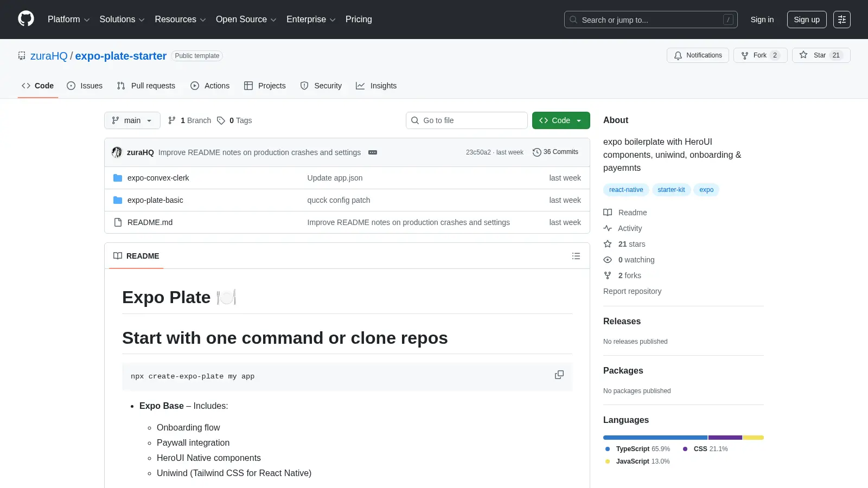Switch to the Actions tab
This screenshot has height=488, width=868.
(x=210, y=86)
